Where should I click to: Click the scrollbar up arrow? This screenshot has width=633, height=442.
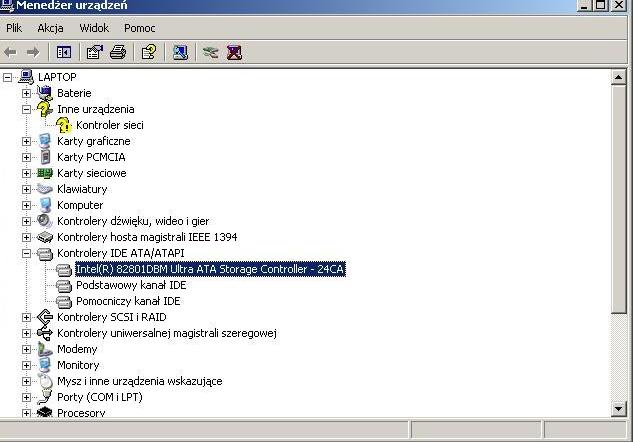[618, 77]
